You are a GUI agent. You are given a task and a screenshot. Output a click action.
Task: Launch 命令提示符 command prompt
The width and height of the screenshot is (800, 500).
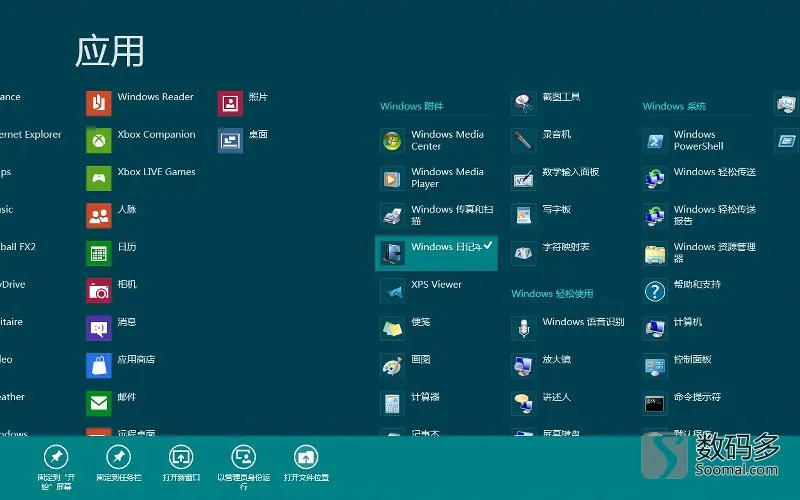682,403
